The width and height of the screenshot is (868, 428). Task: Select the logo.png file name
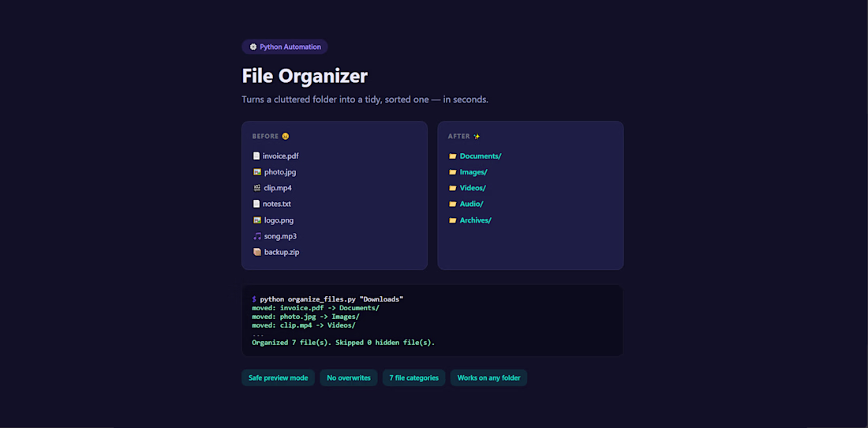[x=279, y=220]
